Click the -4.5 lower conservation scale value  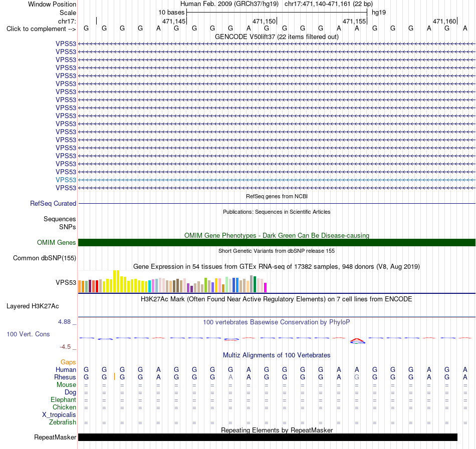pos(65,346)
